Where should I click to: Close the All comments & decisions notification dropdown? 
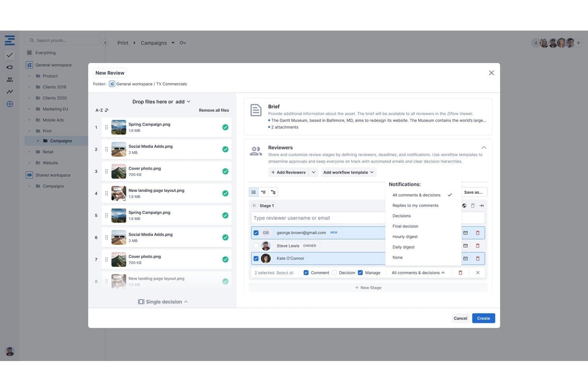418,273
